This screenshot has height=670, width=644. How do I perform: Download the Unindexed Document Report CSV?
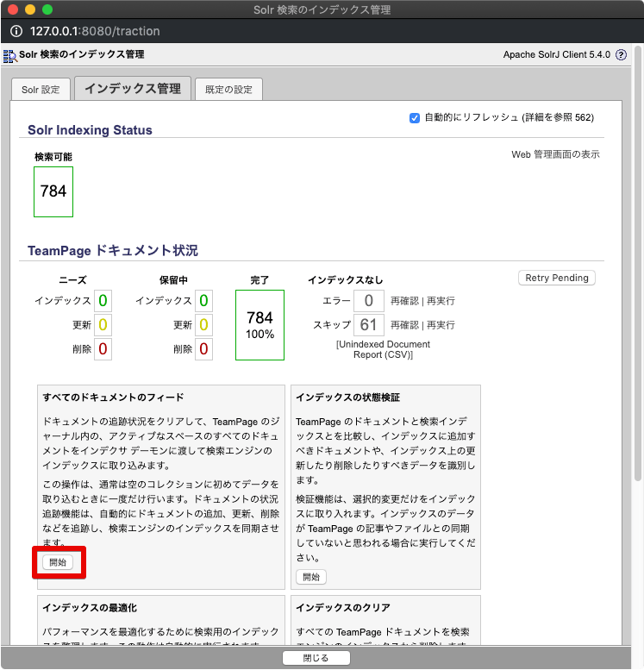383,349
